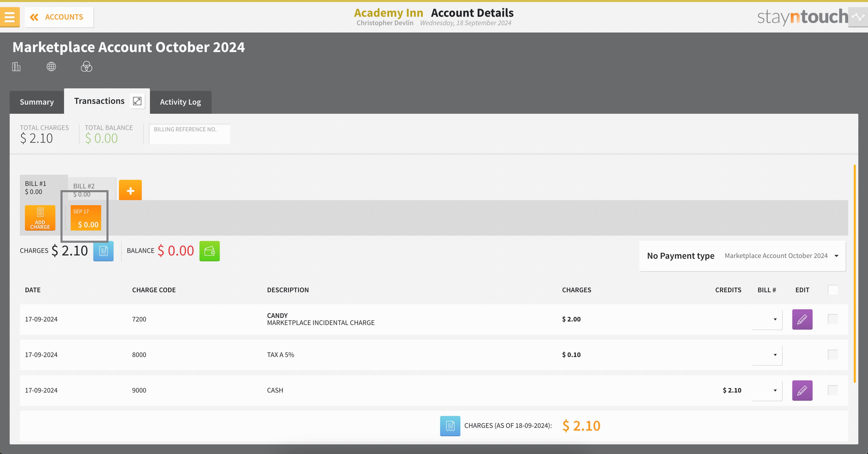This screenshot has height=454, width=868.
Task: Check the TAX A 5% row checkbox
Action: pos(833,354)
